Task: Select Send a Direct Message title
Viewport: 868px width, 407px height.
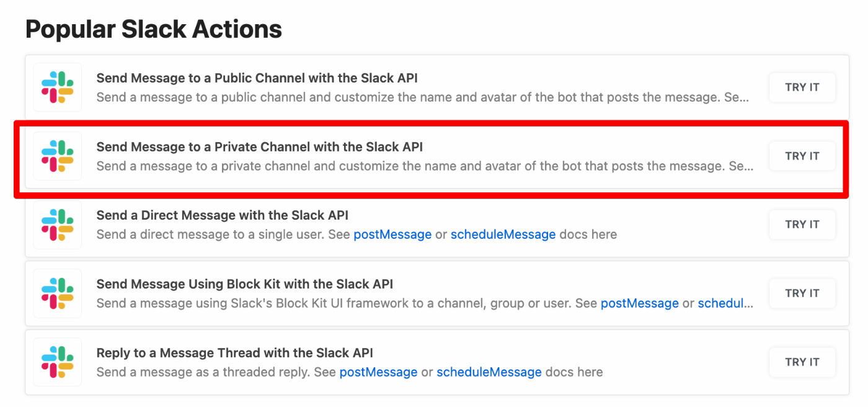Action: [222, 215]
